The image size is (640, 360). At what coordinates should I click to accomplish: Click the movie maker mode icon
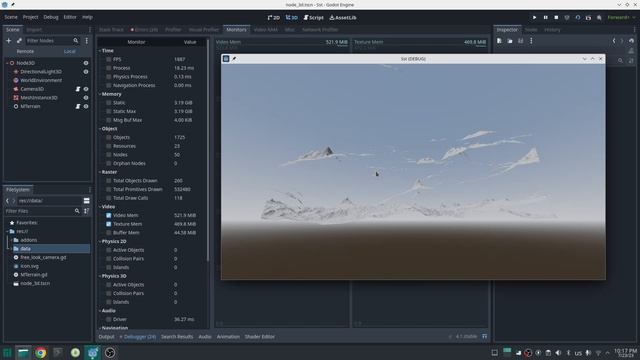(x=599, y=18)
